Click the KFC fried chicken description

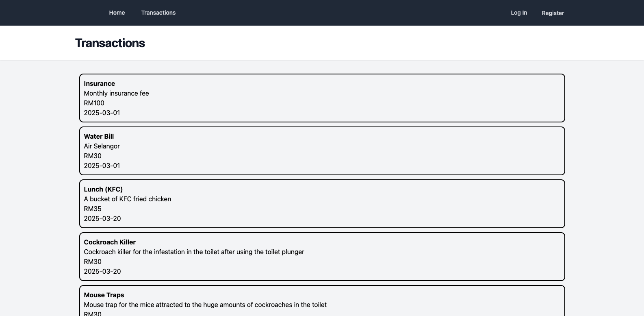click(128, 199)
